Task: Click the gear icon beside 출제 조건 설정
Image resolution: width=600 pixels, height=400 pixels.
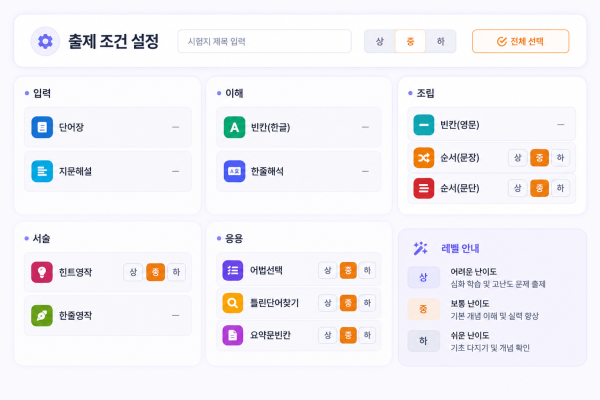Action: point(45,41)
